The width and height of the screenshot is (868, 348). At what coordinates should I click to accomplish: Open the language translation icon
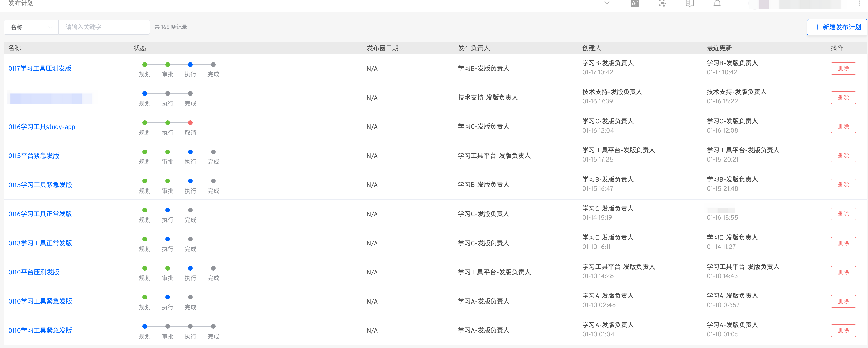coord(634,3)
